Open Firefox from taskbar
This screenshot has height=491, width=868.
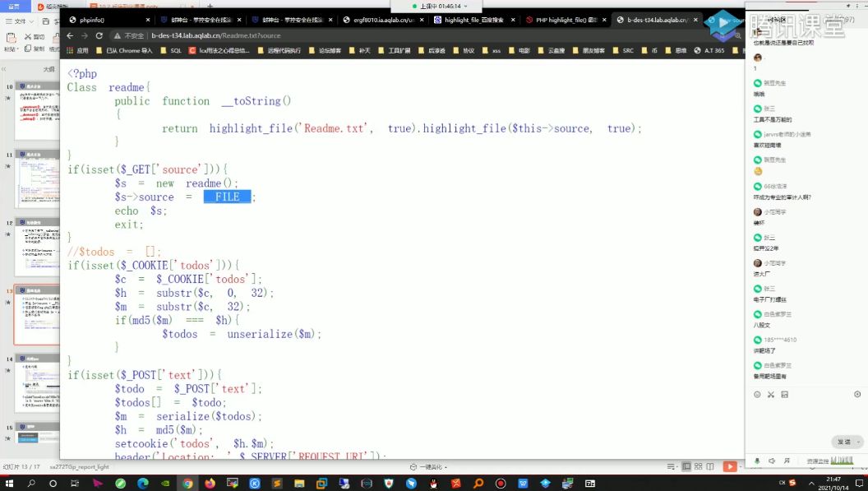pos(210,484)
